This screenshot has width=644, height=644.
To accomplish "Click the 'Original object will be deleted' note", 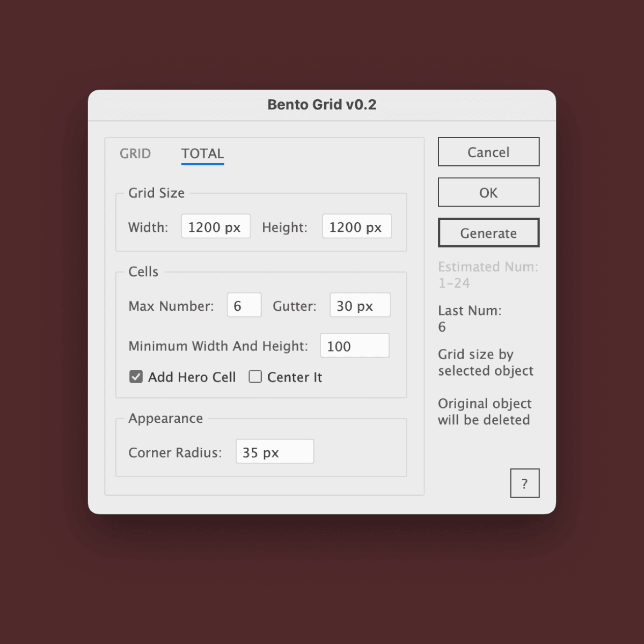I will pos(484,411).
